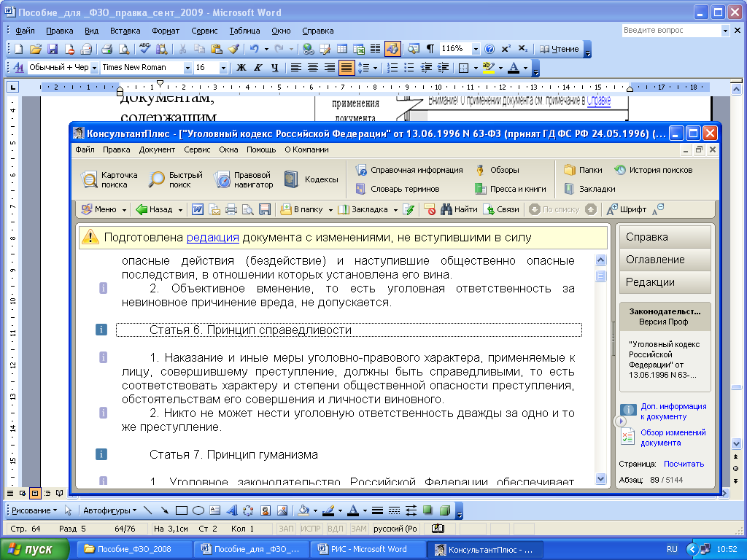Open Папки in КонсультантПлюс
This screenshot has width=747, height=560.
pos(583,170)
